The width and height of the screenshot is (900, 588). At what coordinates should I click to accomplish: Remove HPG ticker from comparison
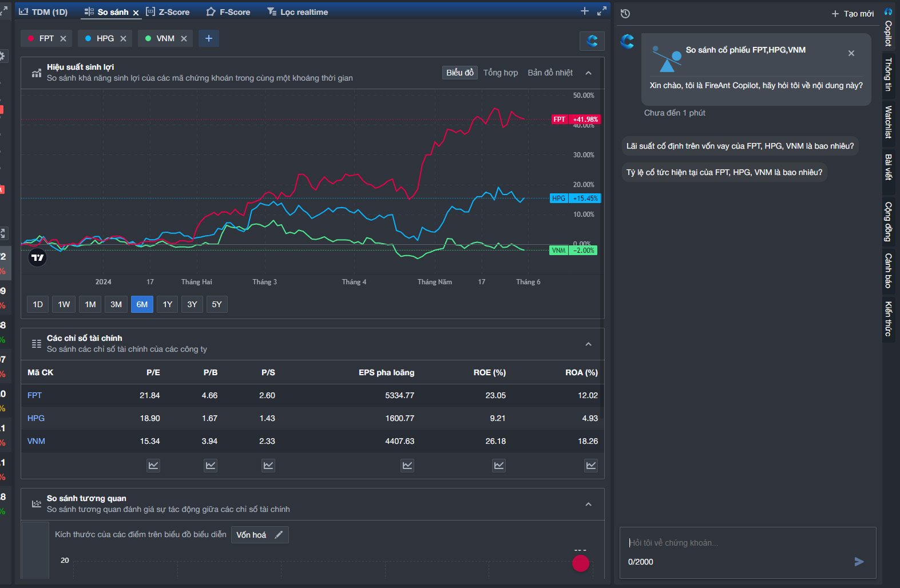pos(123,38)
